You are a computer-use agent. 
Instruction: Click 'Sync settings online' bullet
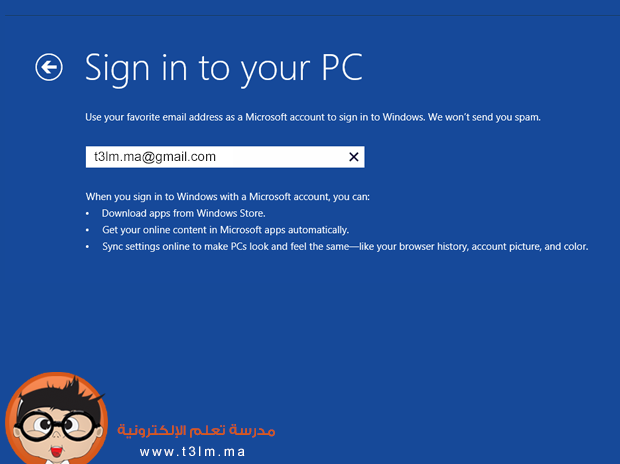click(345, 246)
